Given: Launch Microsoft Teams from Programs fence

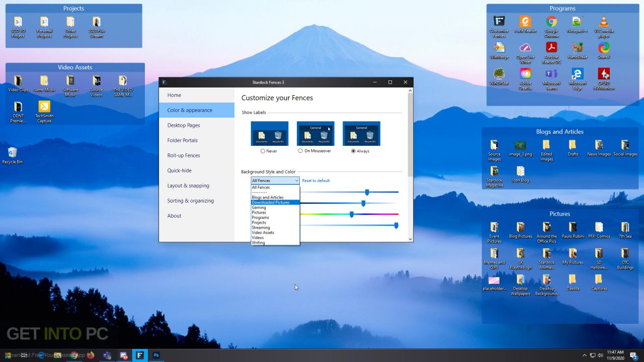Looking at the screenshot, I should [551, 73].
